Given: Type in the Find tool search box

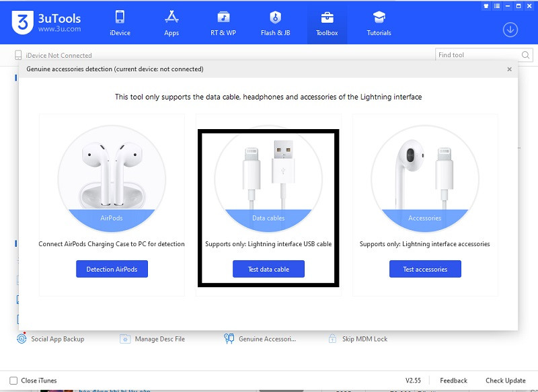Looking at the screenshot, I should coord(476,55).
